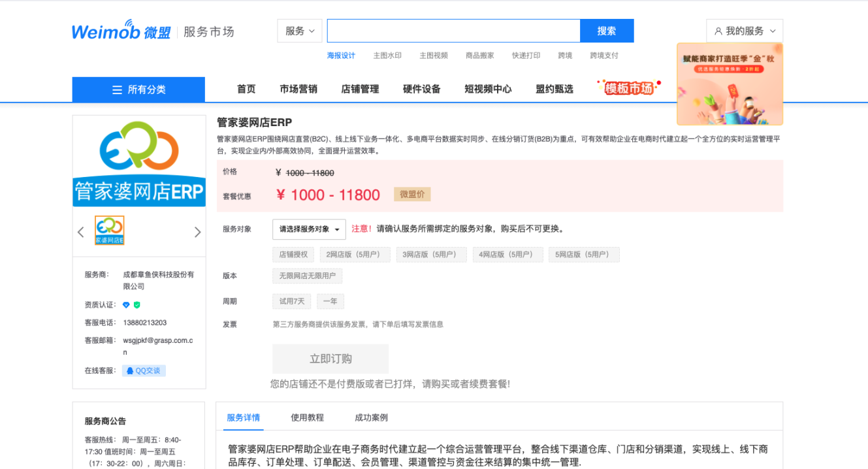Click the phone number 13880213203
Screen dimensions: 868x469
[145, 323]
